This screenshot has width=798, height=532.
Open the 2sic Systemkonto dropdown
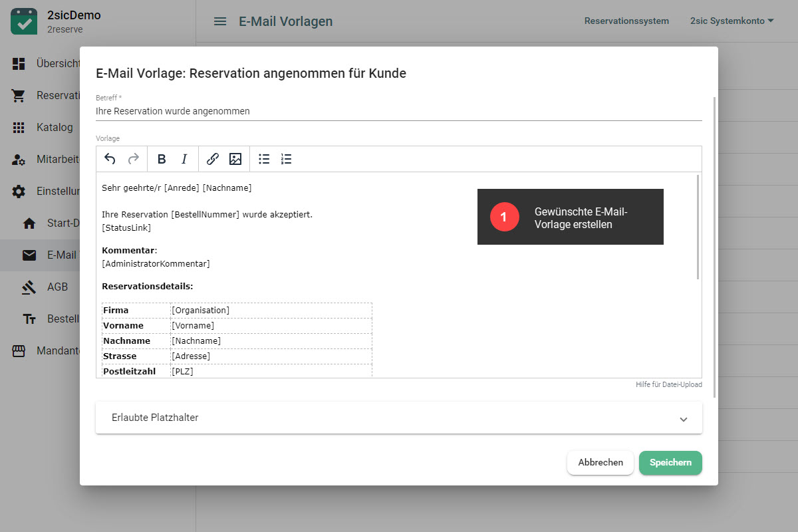point(731,21)
